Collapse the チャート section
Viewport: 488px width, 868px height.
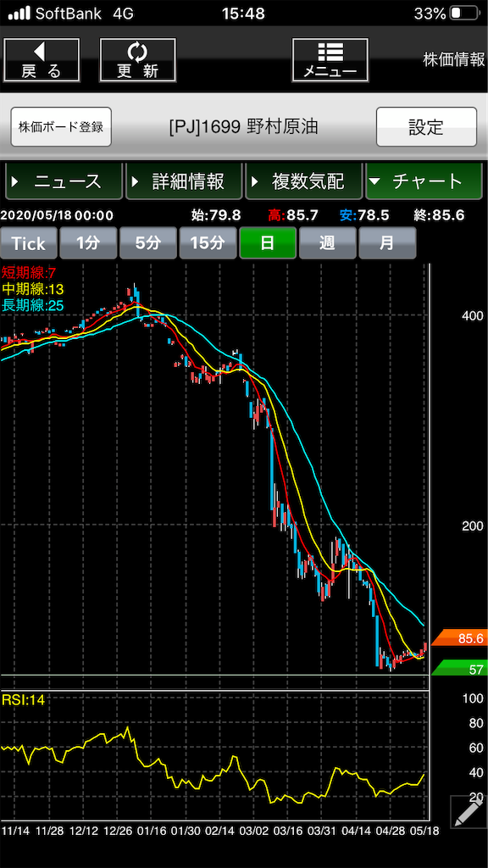pyautogui.click(x=424, y=181)
